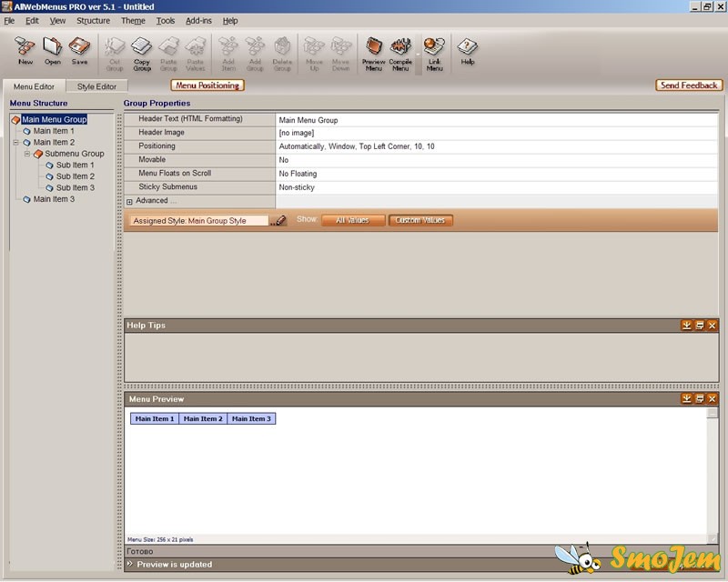Viewport: 728px width, 582px height.
Task: Click the Movable property value No
Action: (496, 160)
